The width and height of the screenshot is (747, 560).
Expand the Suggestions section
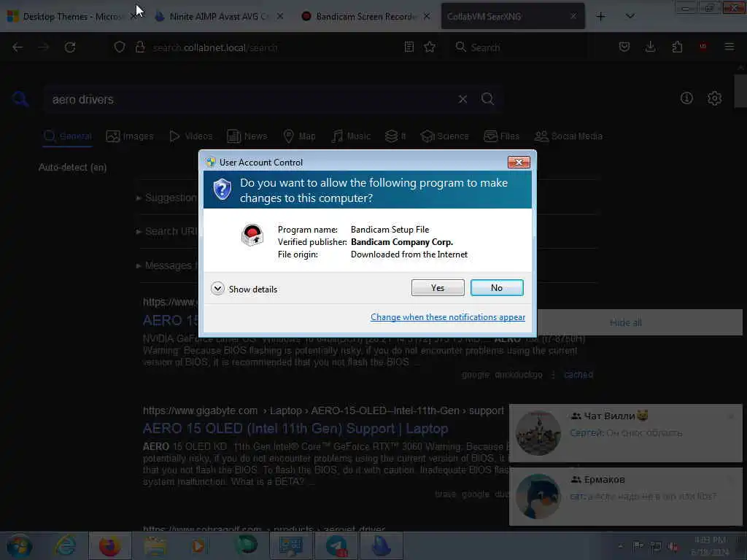click(x=166, y=198)
